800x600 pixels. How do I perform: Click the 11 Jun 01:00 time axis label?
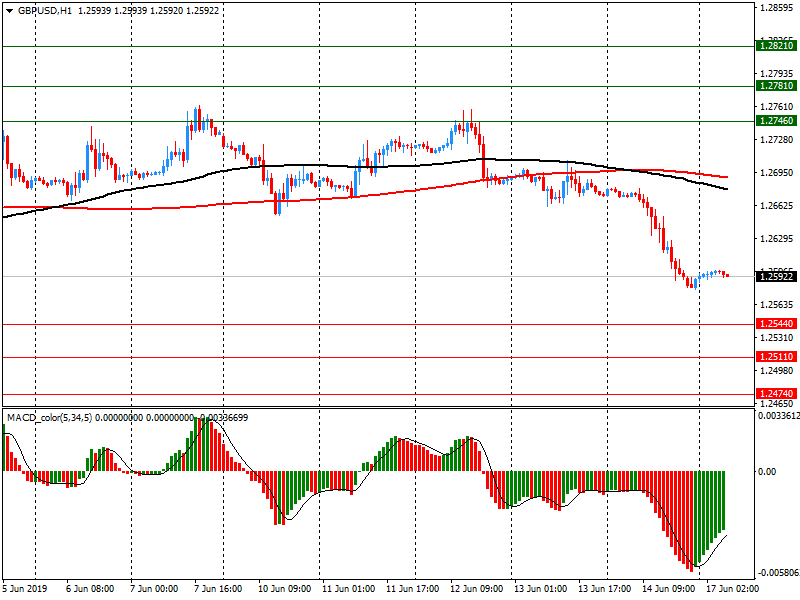pos(348,589)
